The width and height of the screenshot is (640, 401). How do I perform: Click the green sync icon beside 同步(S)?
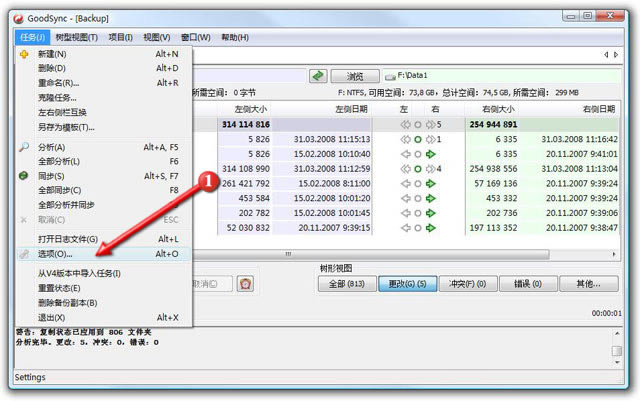24,176
